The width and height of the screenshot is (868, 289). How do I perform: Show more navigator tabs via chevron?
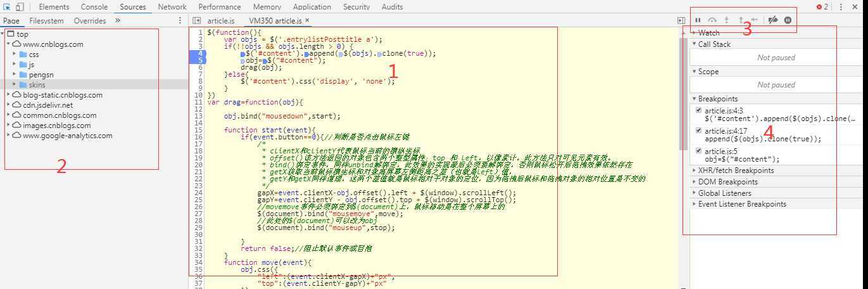[118, 21]
